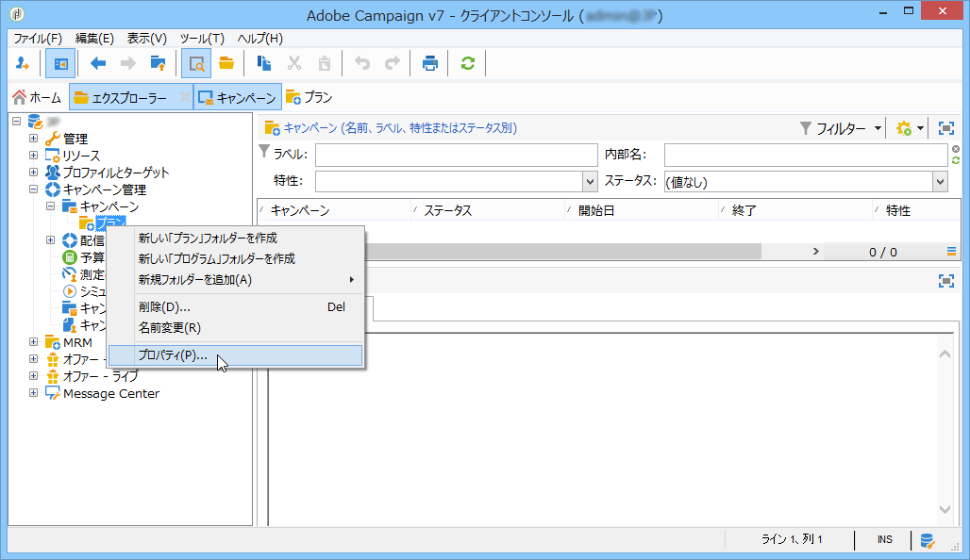Viewport: 970px width, 560px height.
Task: Click the cut scissors icon
Action: 294,63
